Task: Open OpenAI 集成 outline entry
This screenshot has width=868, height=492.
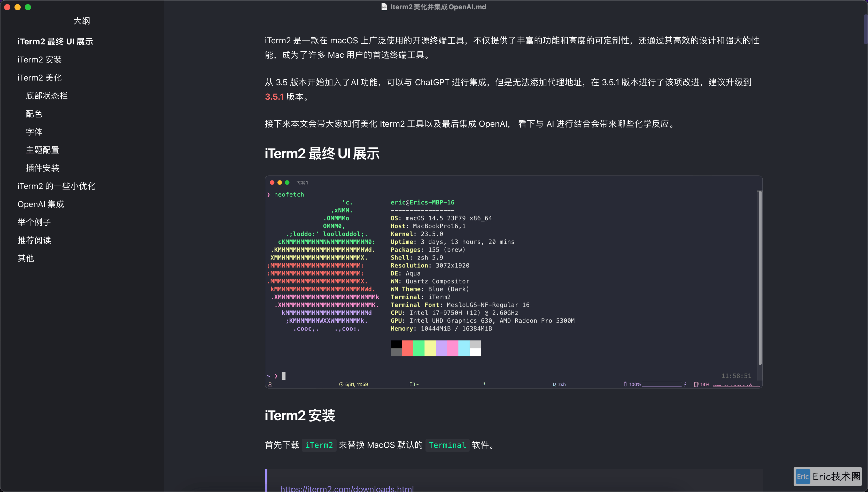Action: (x=41, y=204)
